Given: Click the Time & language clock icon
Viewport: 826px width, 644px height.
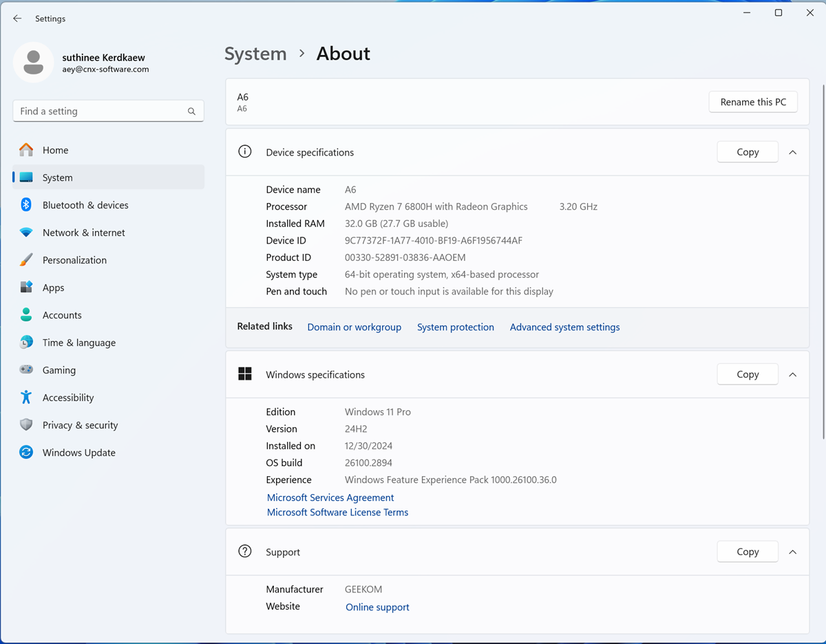Looking at the screenshot, I should tap(26, 343).
